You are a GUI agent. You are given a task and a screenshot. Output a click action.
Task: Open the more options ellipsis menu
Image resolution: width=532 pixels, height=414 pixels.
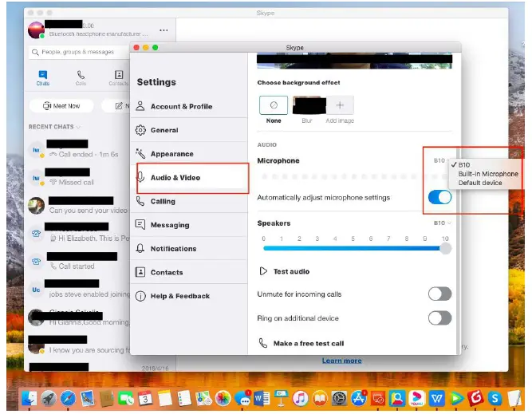pos(164,30)
